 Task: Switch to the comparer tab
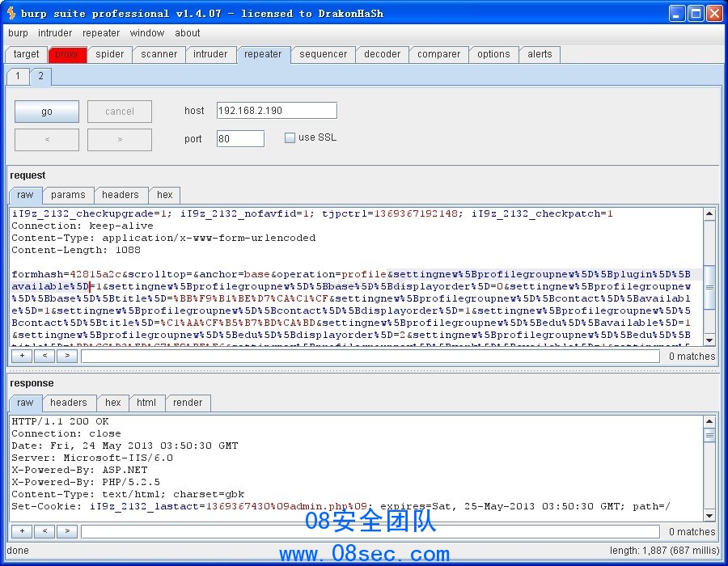[439, 54]
